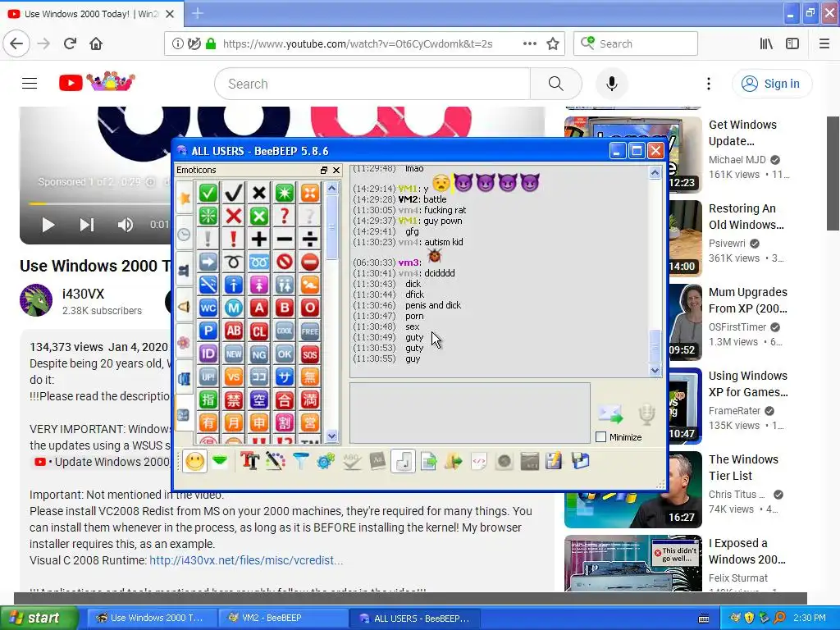The height and width of the screenshot is (630, 840).
Task: Click chat log scroll up arrow
Action: [655, 172]
